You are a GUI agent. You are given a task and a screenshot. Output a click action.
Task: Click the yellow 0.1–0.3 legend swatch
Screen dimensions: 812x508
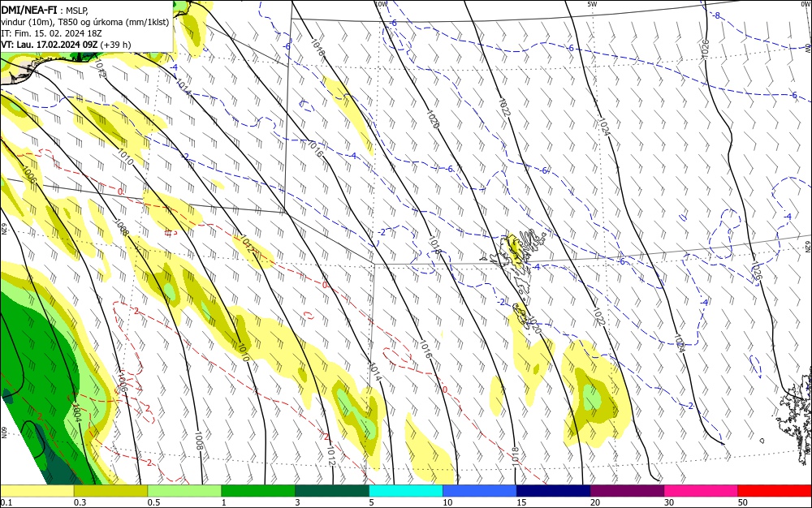tap(37, 491)
